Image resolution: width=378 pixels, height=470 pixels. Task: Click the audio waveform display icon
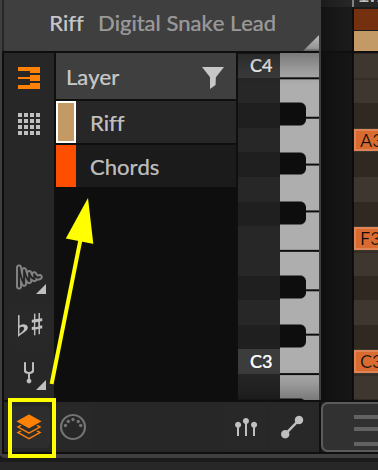click(29, 277)
